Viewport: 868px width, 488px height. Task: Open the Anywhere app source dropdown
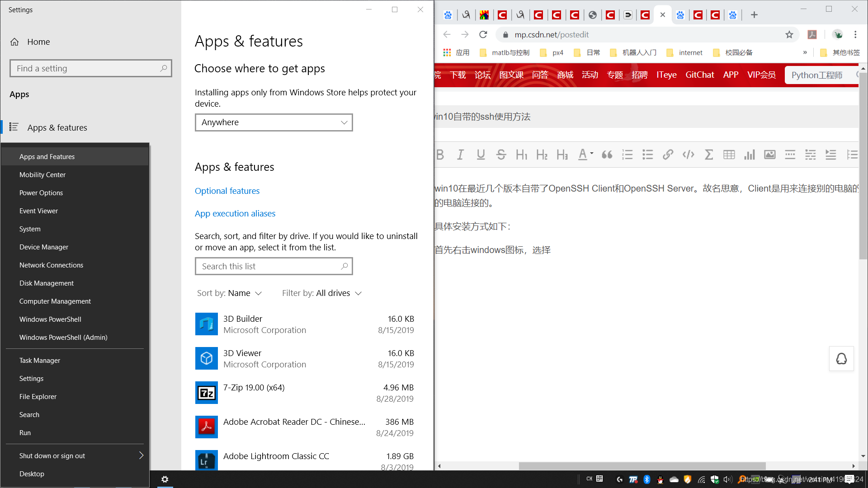pyautogui.click(x=273, y=122)
